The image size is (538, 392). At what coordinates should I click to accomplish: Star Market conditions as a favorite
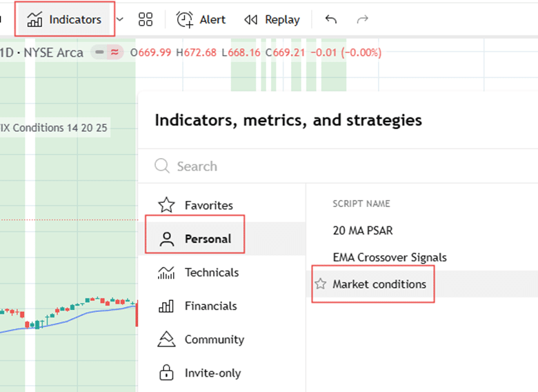coord(321,284)
